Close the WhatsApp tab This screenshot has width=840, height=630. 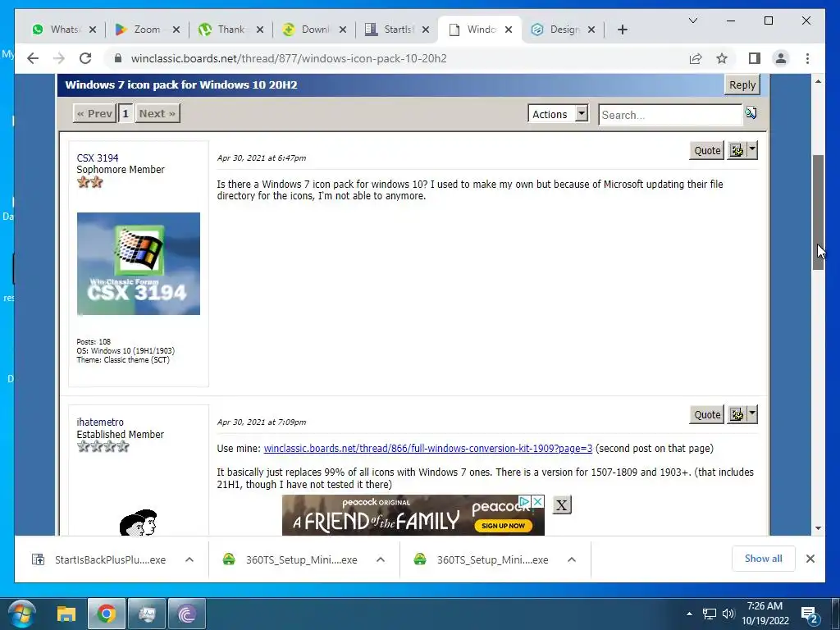(93, 30)
